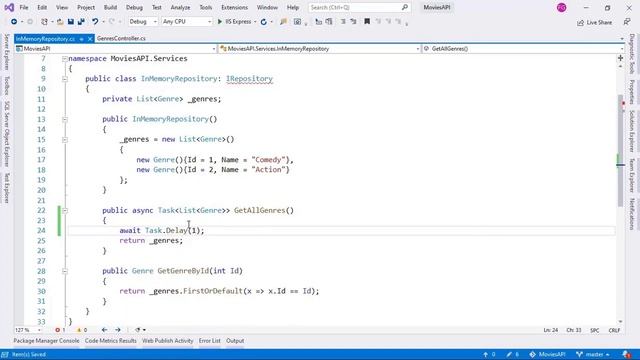
Task: Click the split editor handle above scrollbar
Action: [620, 58]
